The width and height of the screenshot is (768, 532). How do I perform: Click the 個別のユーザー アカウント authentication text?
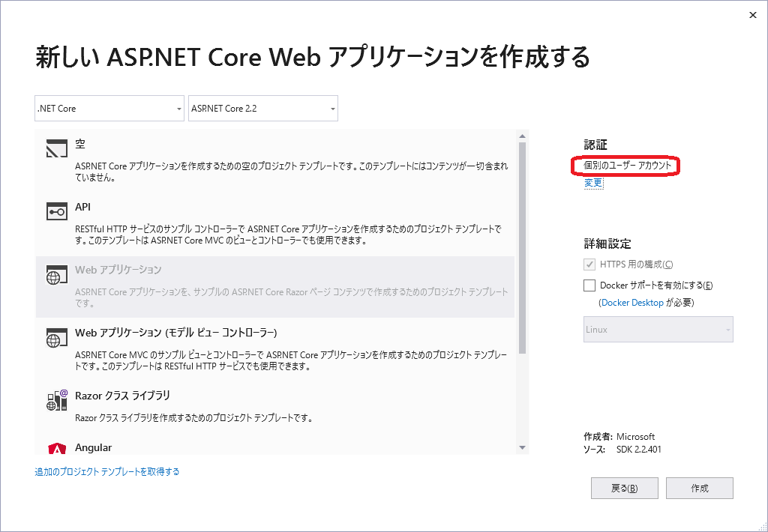[x=628, y=166]
